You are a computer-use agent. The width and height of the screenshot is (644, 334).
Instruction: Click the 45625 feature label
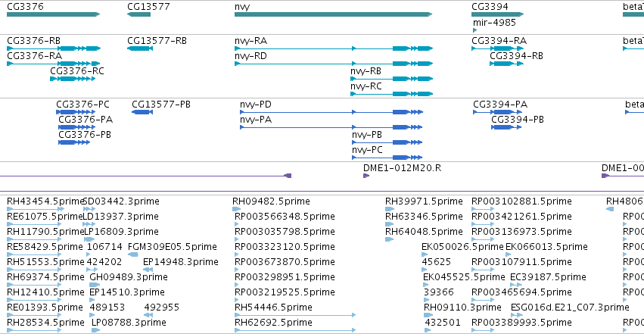coord(436,262)
